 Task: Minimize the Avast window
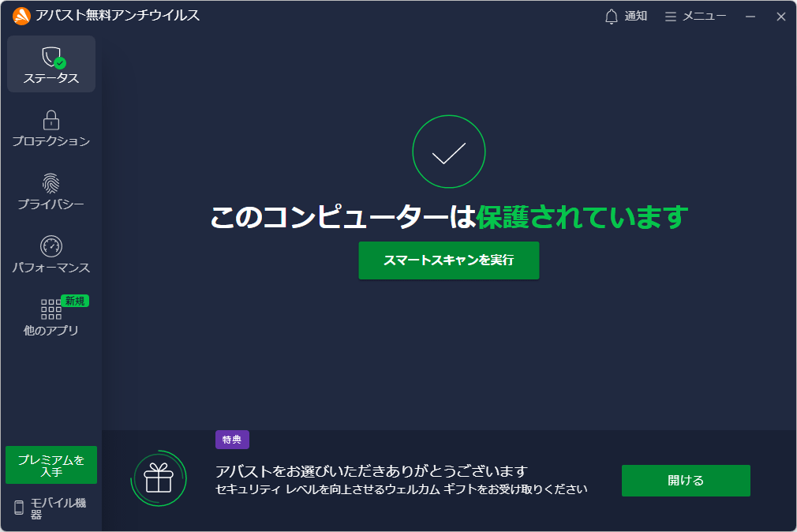pos(750,17)
